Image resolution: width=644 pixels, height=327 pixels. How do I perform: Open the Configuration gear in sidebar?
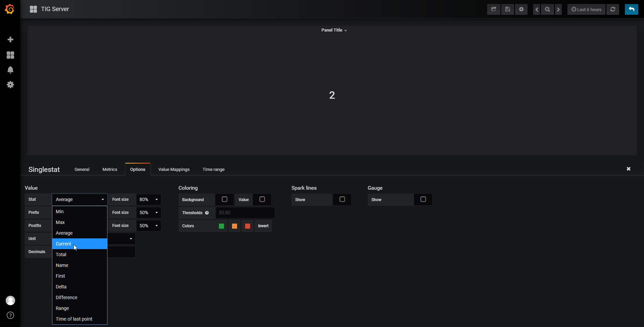10,85
